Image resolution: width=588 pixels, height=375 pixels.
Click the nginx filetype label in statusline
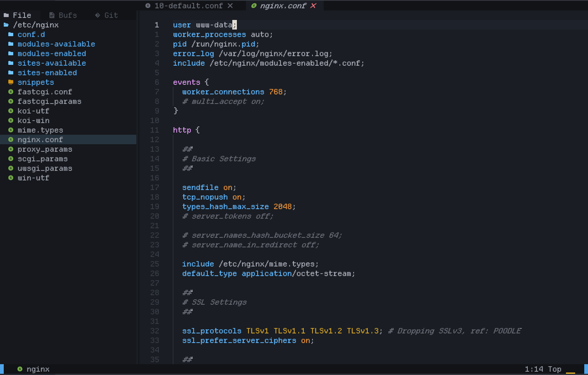(x=38, y=369)
